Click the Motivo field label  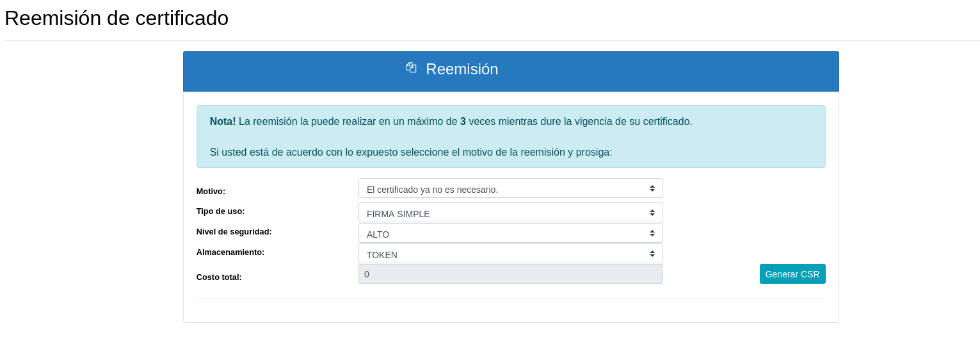211,191
